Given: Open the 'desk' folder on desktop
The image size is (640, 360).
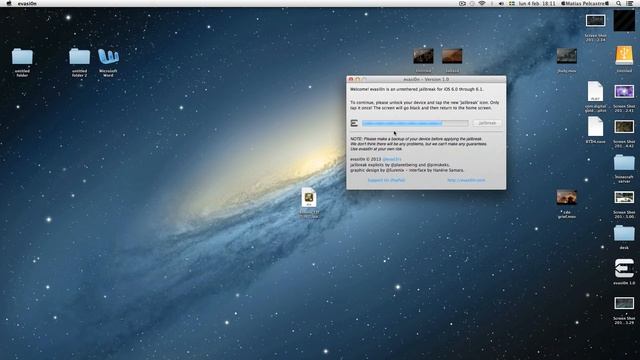Looking at the screenshot, I should click(x=624, y=233).
